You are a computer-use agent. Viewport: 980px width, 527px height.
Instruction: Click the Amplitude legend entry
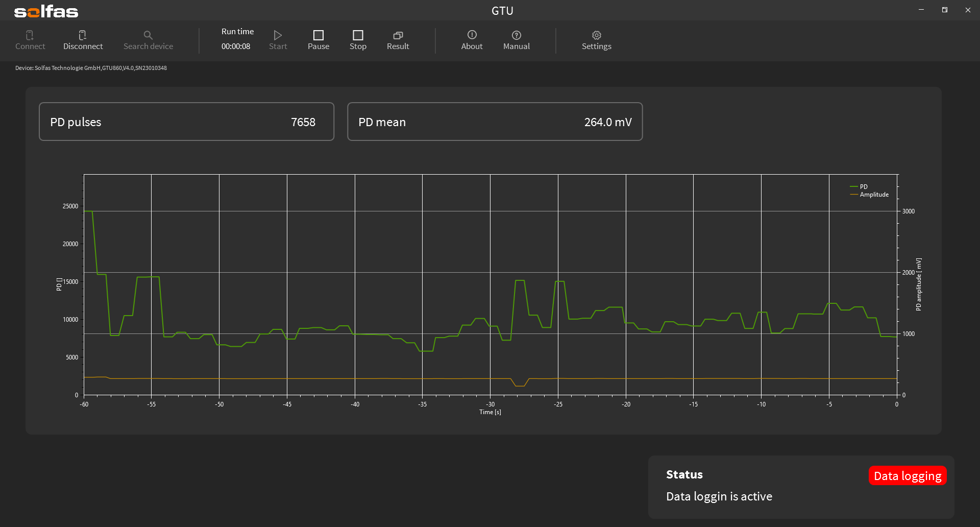coord(873,195)
